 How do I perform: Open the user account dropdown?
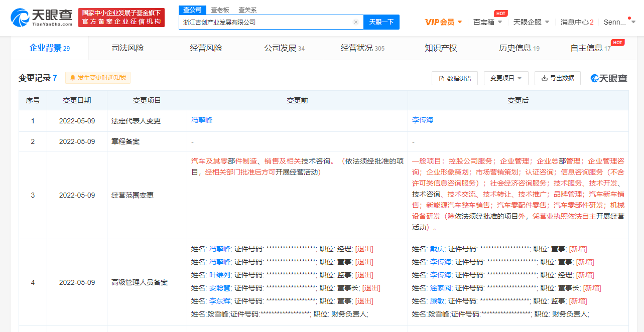[619, 22]
